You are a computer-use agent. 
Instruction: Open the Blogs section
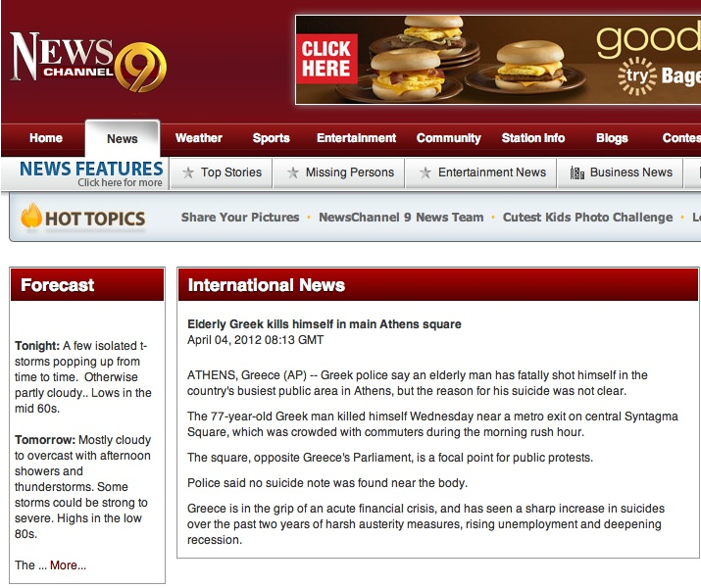(612, 138)
